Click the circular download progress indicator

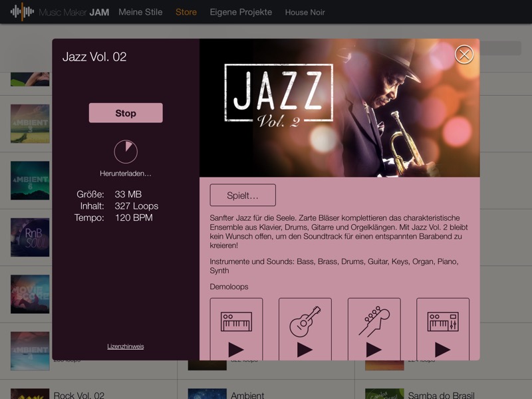[x=126, y=152]
